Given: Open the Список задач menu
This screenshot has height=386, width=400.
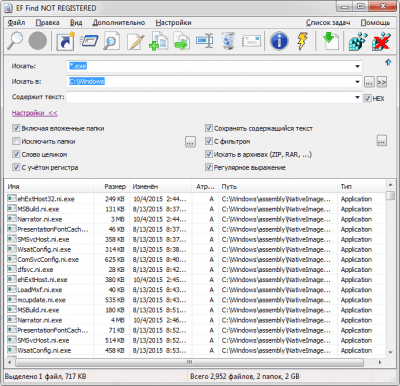Looking at the screenshot, I should point(328,23).
